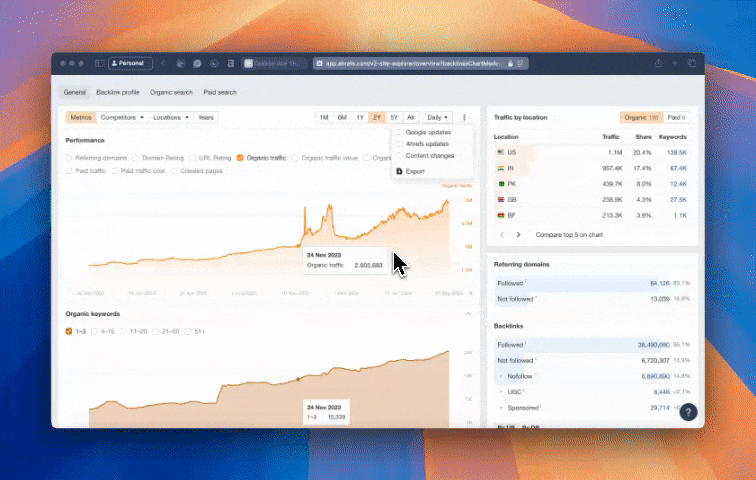Click the browser sidebar toggle icon

point(100,63)
